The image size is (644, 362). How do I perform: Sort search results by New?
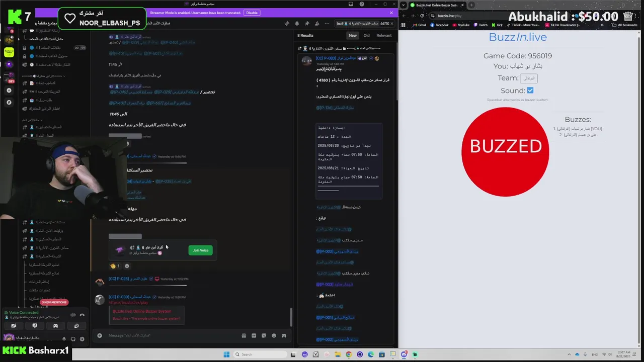(353, 35)
